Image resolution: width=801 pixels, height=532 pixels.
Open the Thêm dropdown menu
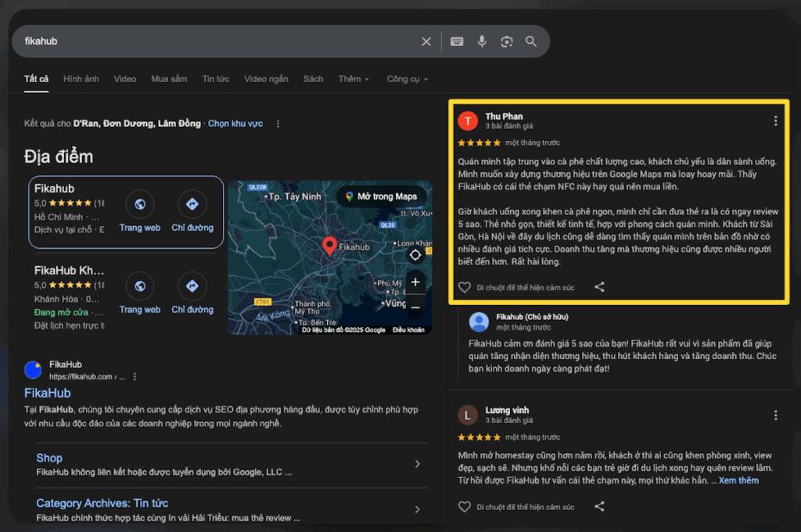pos(353,79)
